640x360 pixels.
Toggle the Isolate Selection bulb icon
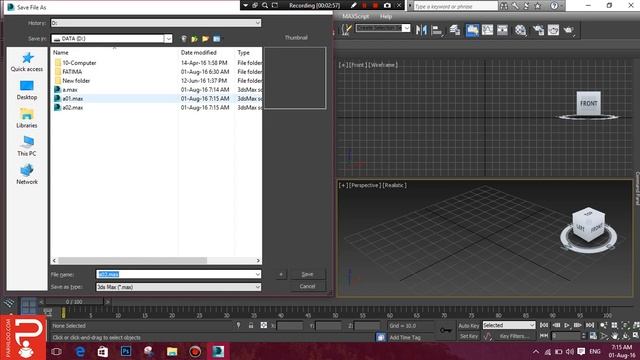point(238,325)
